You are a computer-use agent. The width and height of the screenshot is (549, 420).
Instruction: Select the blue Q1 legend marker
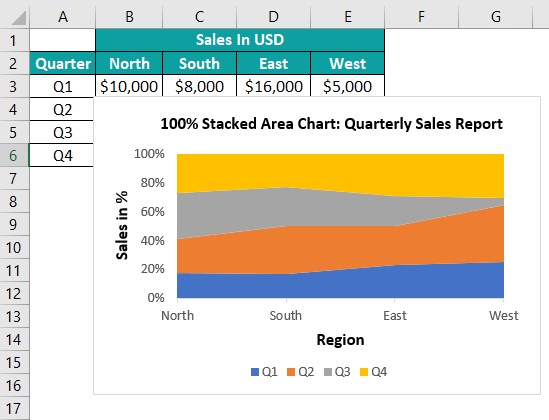(x=255, y=372)
